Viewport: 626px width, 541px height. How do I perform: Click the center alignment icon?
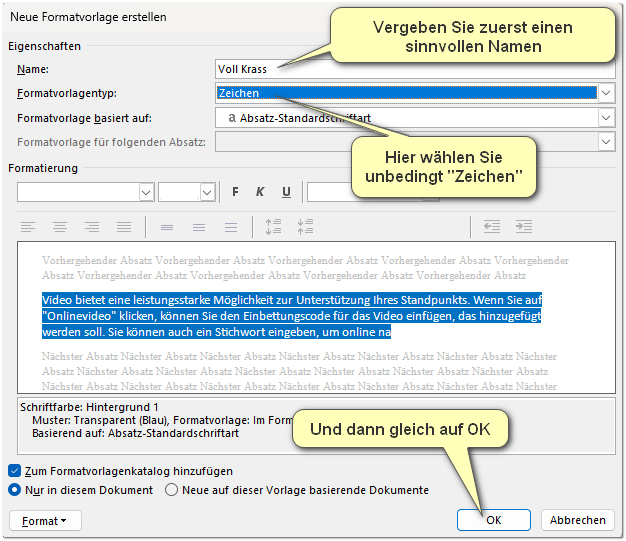(61, 227)
